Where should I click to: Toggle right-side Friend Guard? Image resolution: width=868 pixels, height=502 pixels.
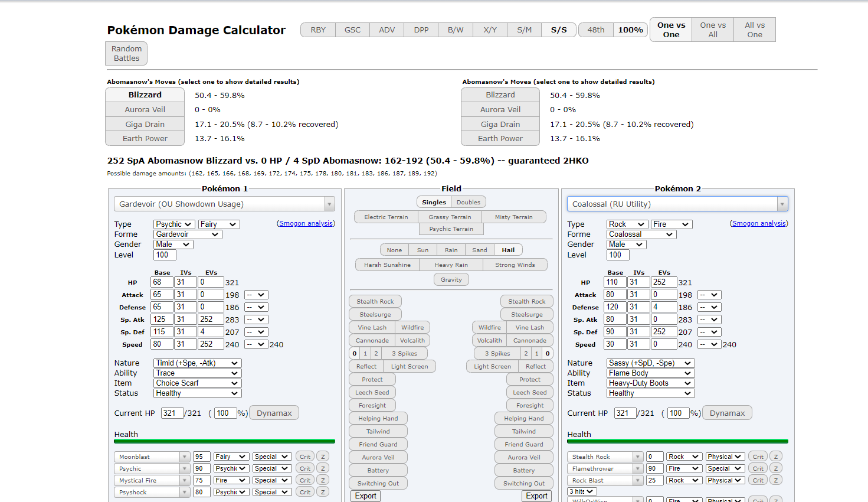(x=524, y=444)
